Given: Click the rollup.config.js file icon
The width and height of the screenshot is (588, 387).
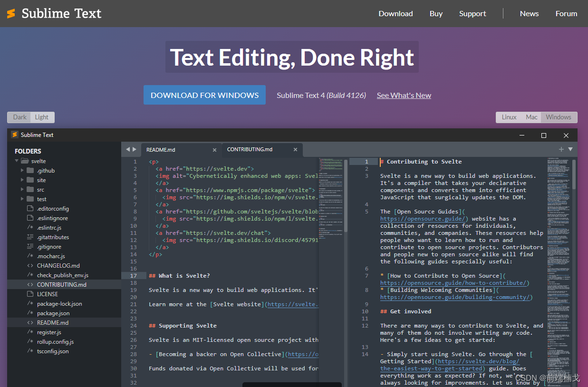Looking at the screenshot, I should tap(30, 342).
